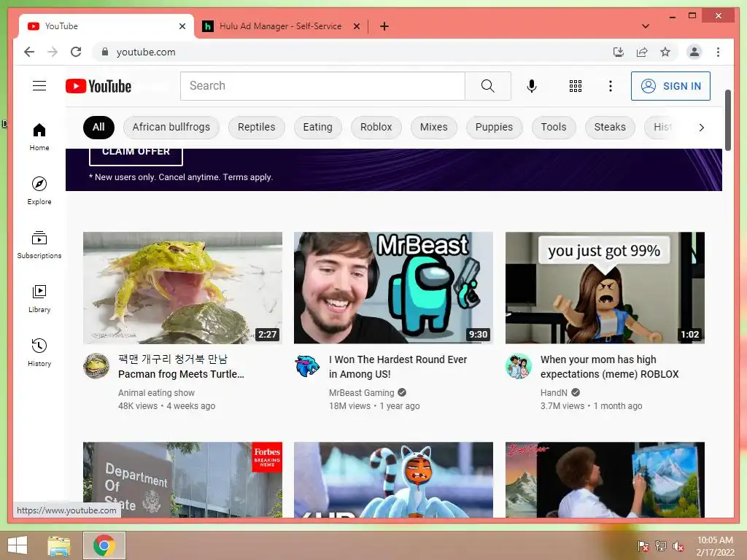
Task: Go to Home in sidebar
Action: pos(39,137)
